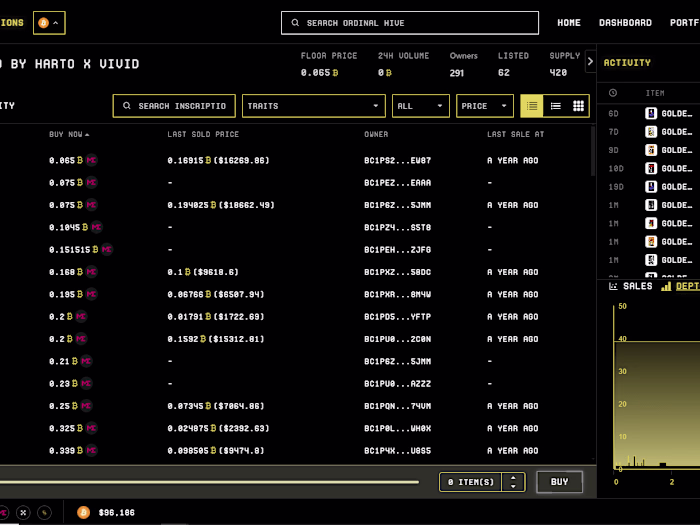Open the Traits filter dropdown
The height and width of the screenshot is (525, 700).
(313, 106)
